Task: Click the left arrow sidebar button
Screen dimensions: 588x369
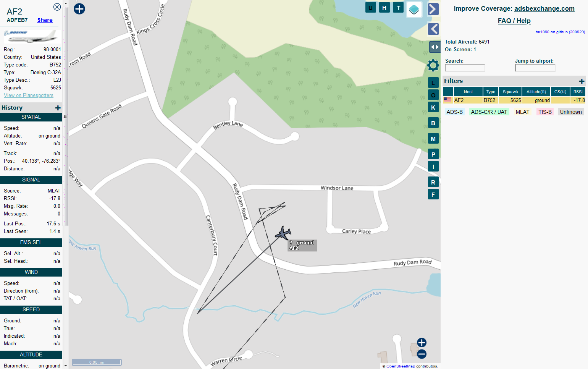Action: (433, 29)
